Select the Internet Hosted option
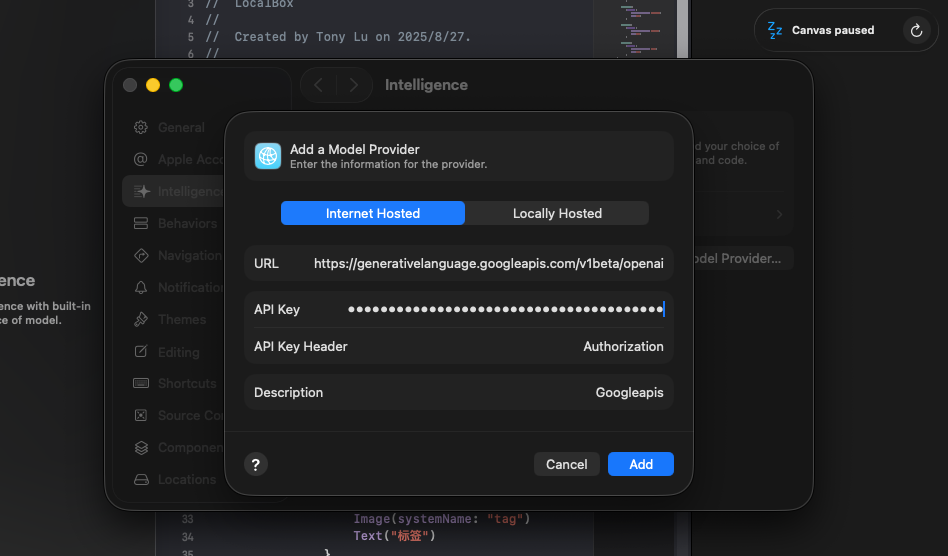The width and height of the screenshot is (948, 556). pyautogui.click(x=373, y=213)
